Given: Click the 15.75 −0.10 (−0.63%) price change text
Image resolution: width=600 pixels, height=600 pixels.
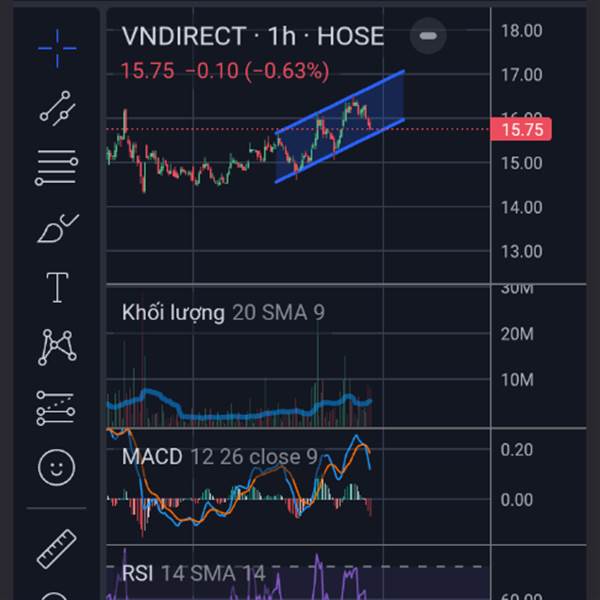Looking at the screenshot, I should click(225, 71).
